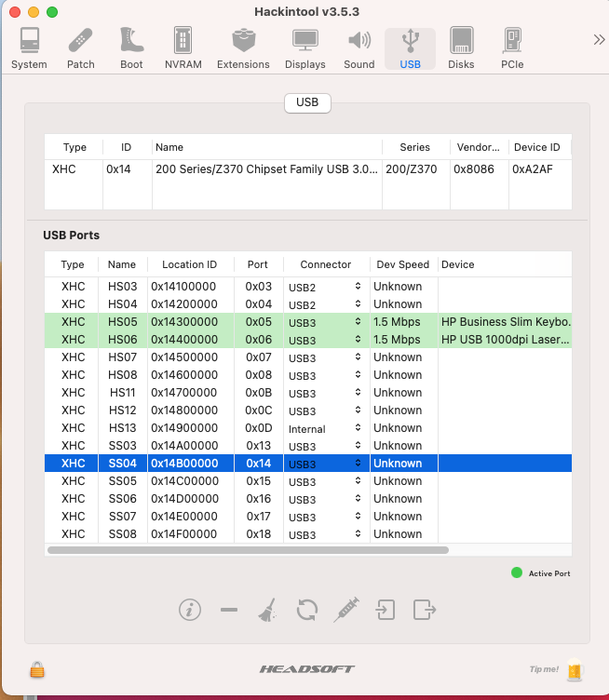Screen dimensions: 609x700
Task: Select HP Business Slim Keyboard device row
Action: coord(307,322)
